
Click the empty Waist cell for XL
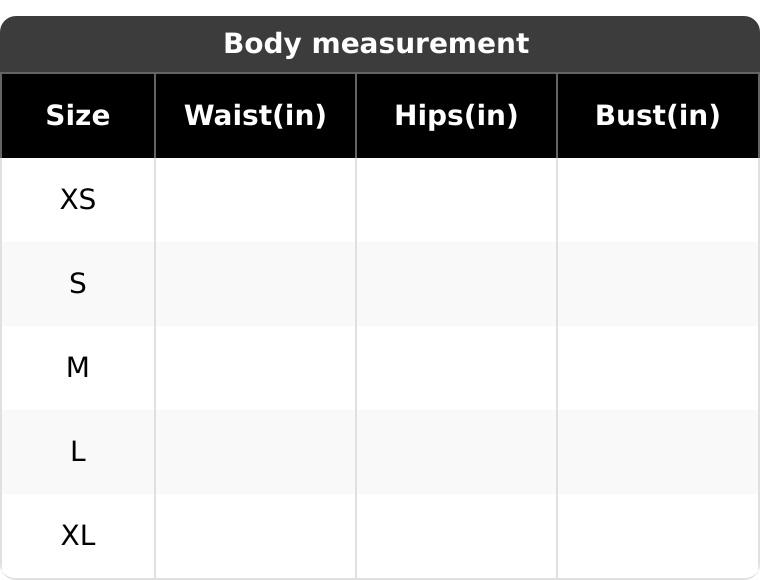tap(255, 536)
